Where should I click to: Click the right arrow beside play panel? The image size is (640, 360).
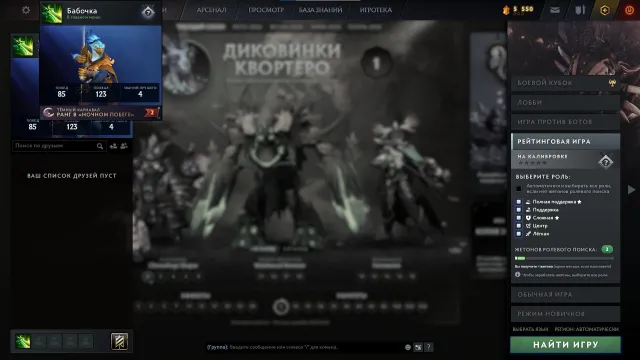coord(631,189)
